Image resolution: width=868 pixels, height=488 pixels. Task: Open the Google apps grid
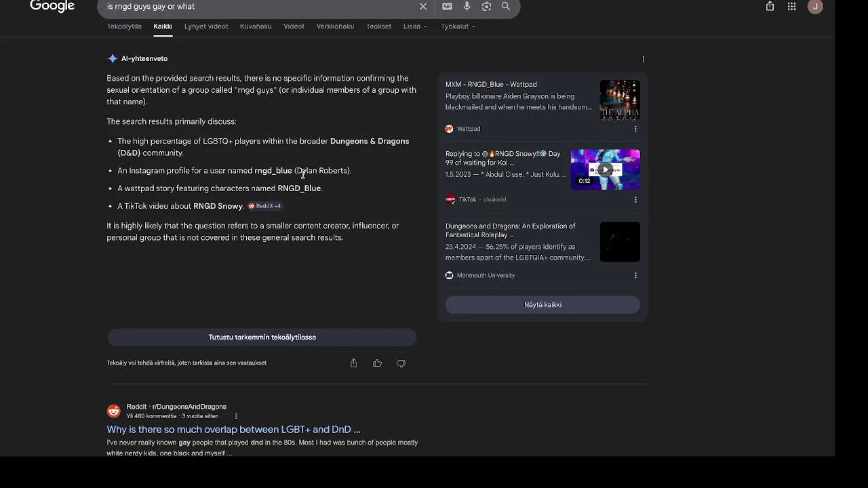pos(791,6)
